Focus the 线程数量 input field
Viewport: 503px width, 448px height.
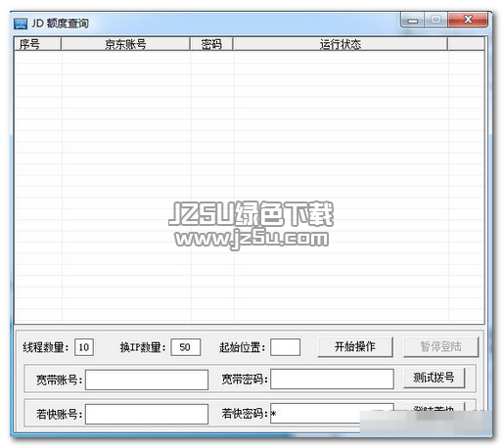coord(84,347)
